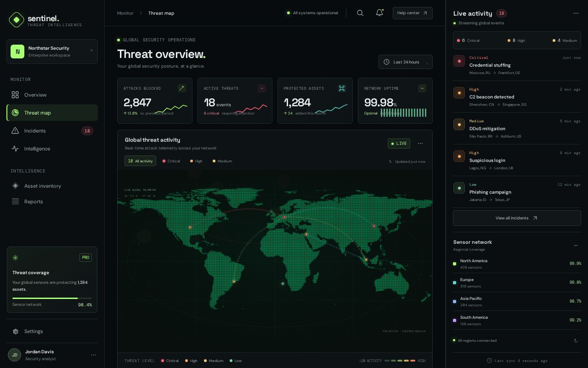Toggle the Critical map filter

tap(171, 161)
